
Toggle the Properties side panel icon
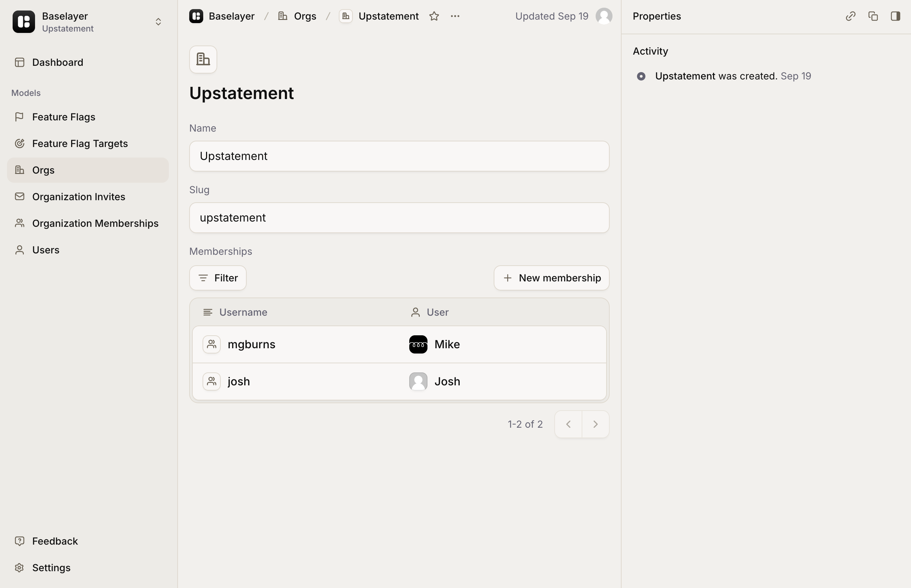(895, 16)
